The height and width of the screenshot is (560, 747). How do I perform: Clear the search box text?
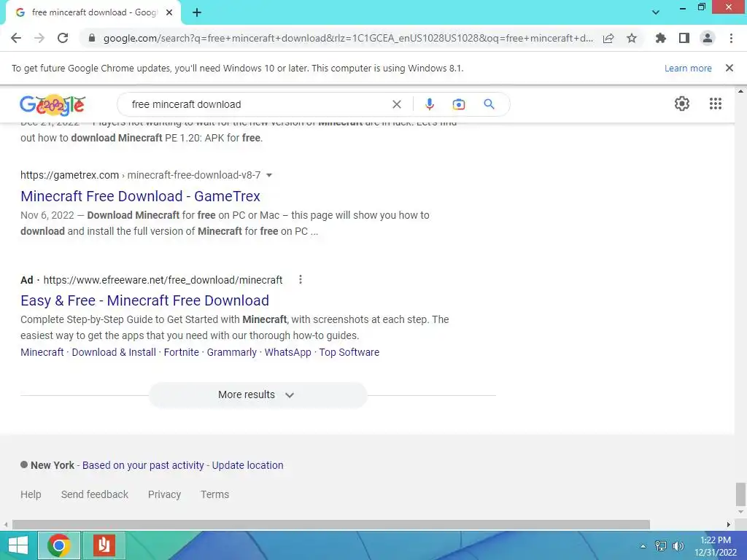coord(397,104)
